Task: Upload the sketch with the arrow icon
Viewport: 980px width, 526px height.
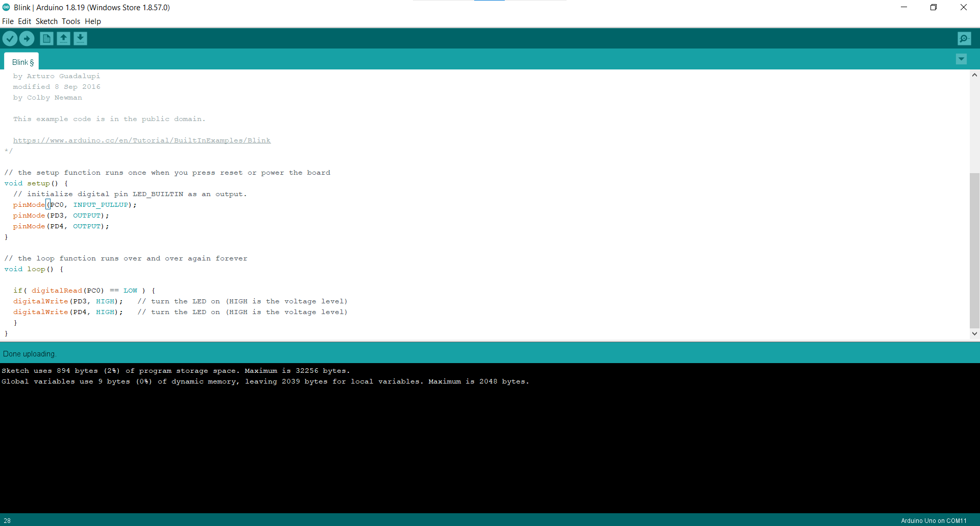Action: [x=27, y=38]
